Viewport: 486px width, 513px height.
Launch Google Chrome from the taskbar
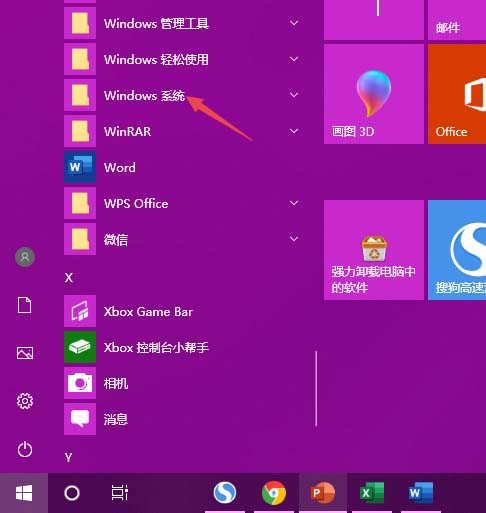pyautogui.click(x=274, y=493)
